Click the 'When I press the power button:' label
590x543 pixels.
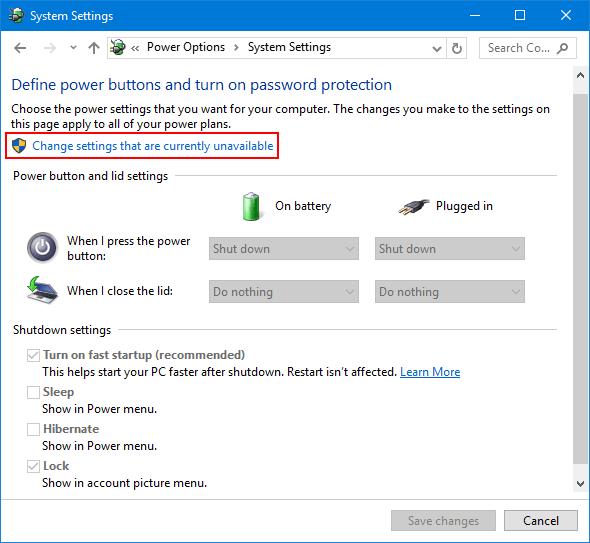tap(128, 248)
